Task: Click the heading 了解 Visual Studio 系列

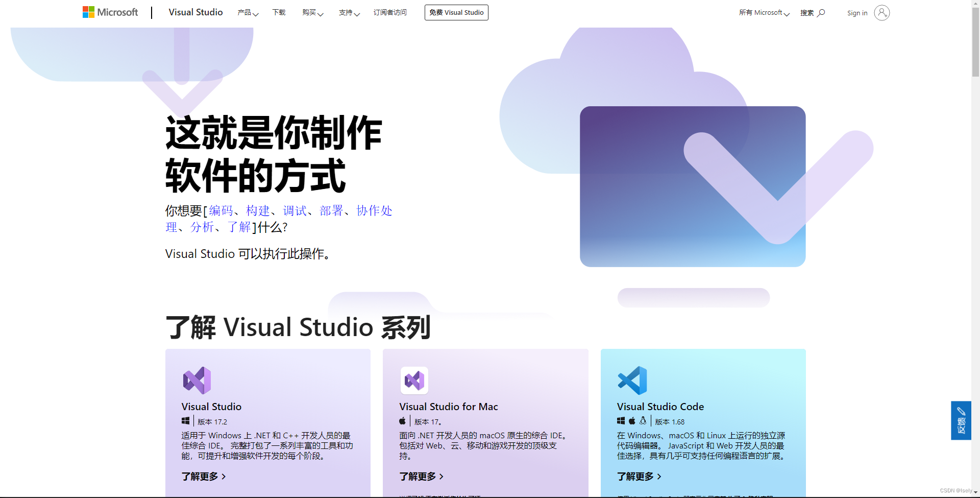Action: tap(298, 327)
